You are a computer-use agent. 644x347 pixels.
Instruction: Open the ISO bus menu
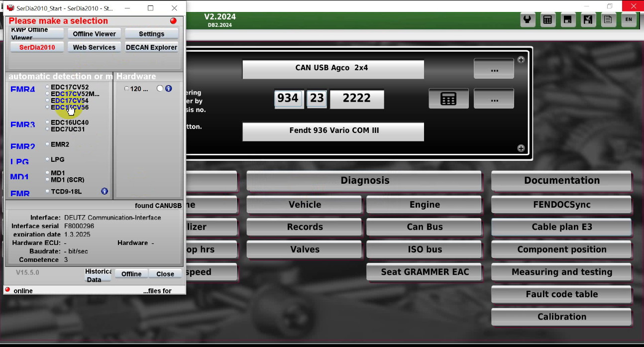pos(424,249)
